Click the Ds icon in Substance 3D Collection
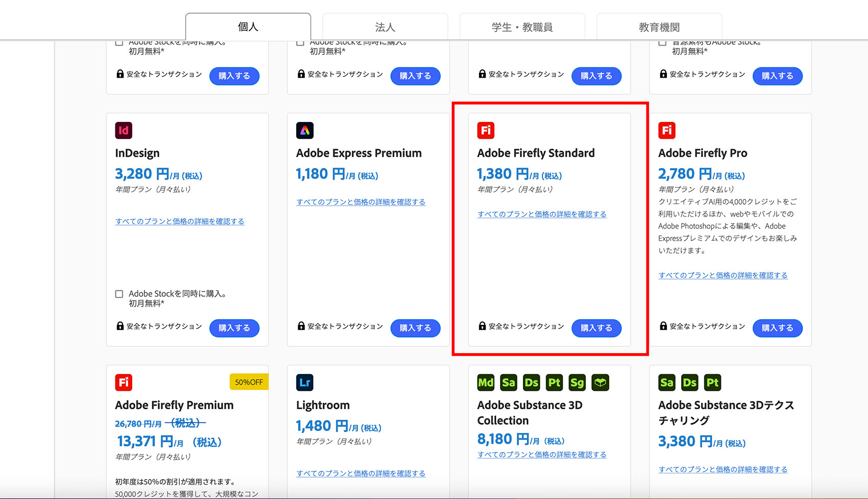Viewport: 868px width, 499px height. 532,383
